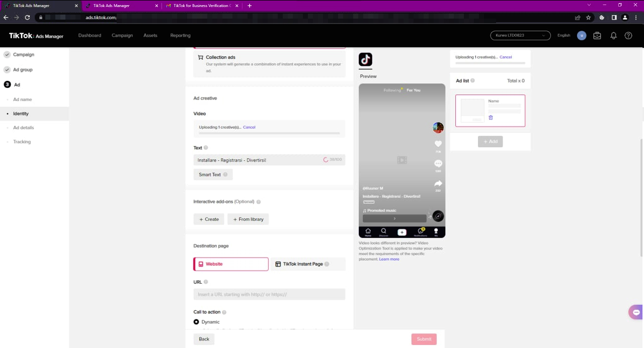Click the TikTok logo above Preview

coord(365,59)
